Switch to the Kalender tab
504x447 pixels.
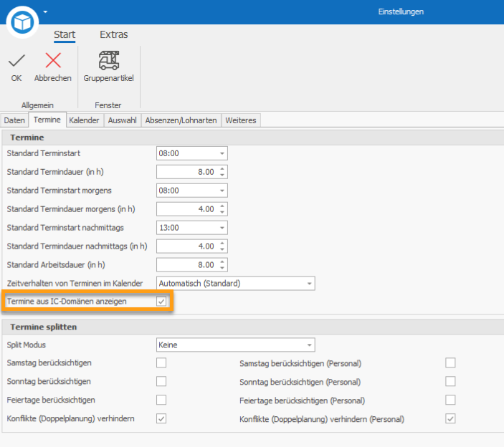[84, 120]
